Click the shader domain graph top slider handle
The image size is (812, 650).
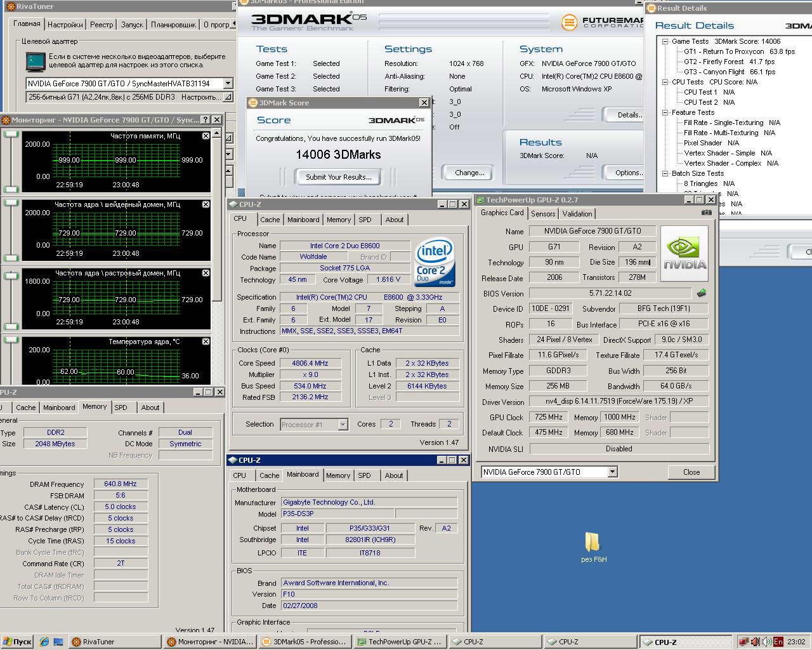tap(11, 202)
